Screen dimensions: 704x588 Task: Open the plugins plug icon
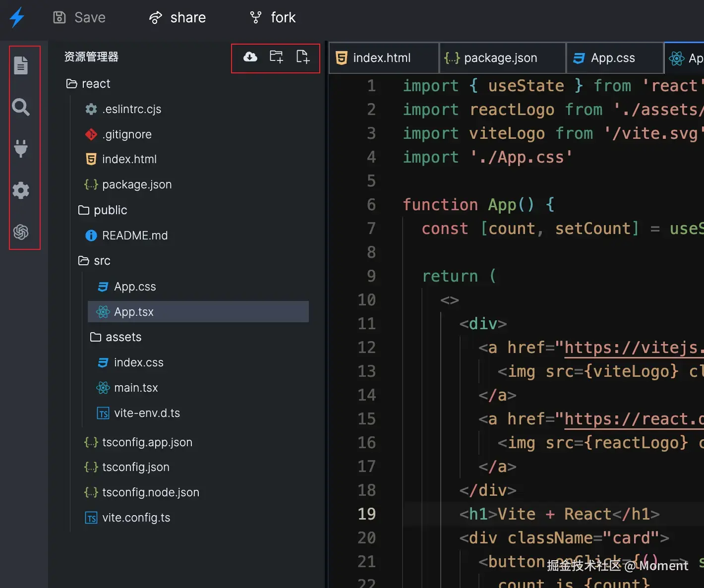[21, 148]
